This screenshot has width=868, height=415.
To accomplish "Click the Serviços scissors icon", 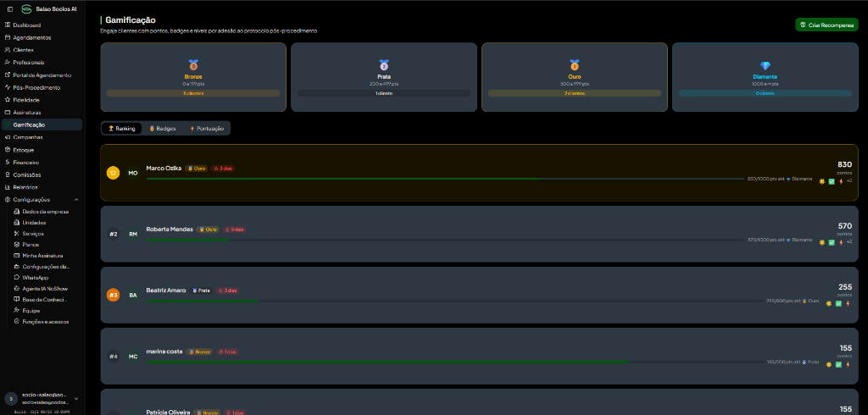I will [x=17, y=234].
